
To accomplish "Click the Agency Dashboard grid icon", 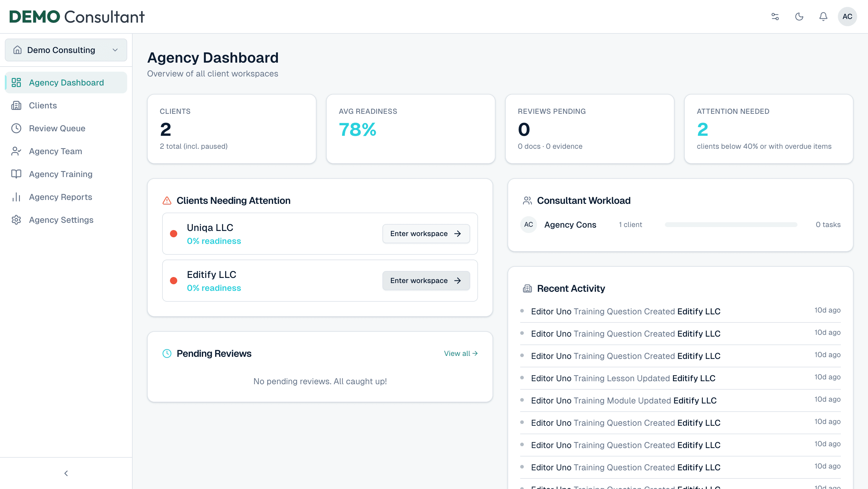I will [16, 83].
